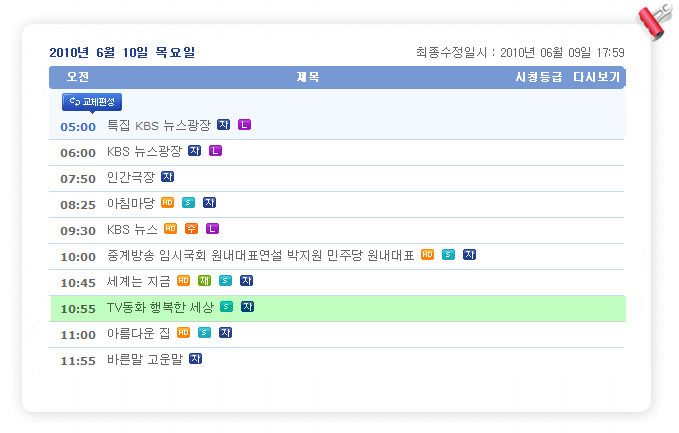The height and width of the screenshot is (433, 679).
Task: Click the 제목 column header
Action: 308,77
